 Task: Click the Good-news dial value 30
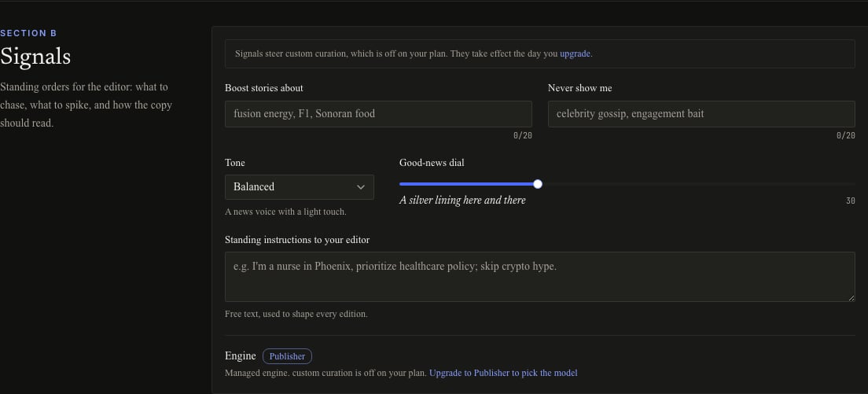850,201
